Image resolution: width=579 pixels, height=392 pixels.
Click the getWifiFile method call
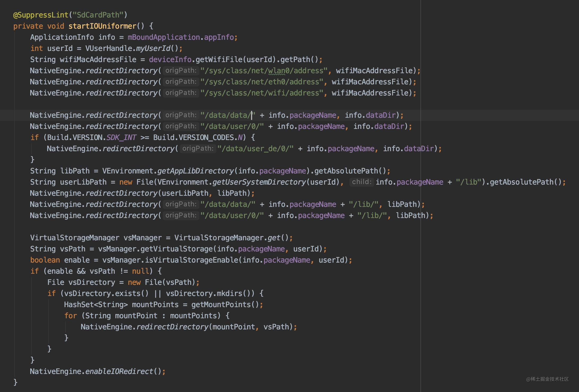(219, 59)
